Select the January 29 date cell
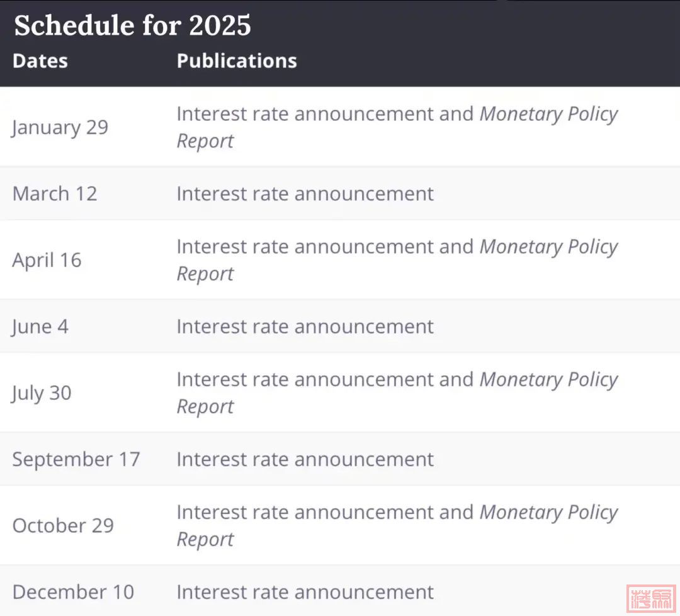The image size is (680, 616). pyautogui.click(x=60, y=127)
